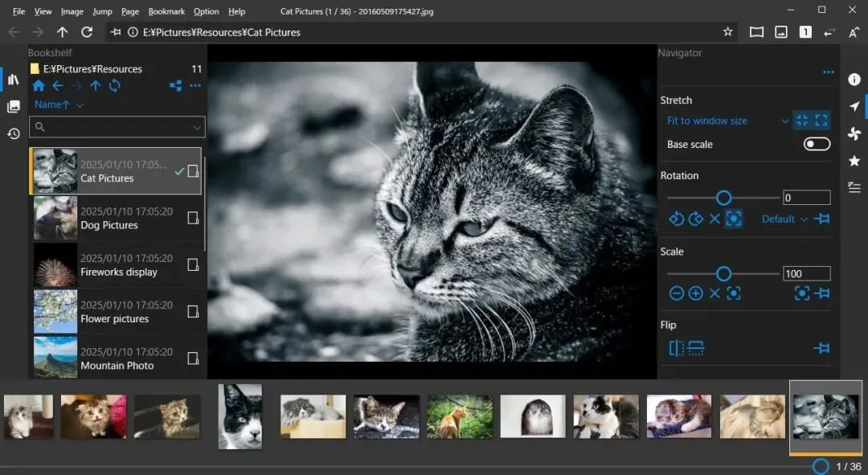
Task: Bookmark this book with address bar star
Action: point(727,32)
